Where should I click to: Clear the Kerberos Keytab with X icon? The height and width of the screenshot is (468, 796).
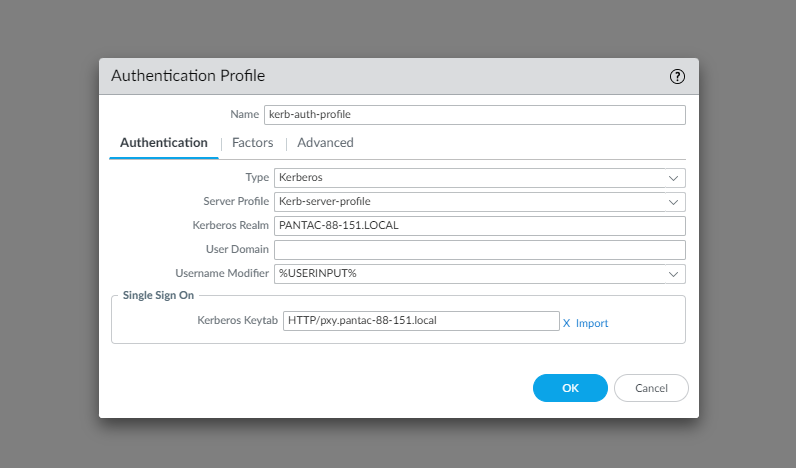pos(566,323)
